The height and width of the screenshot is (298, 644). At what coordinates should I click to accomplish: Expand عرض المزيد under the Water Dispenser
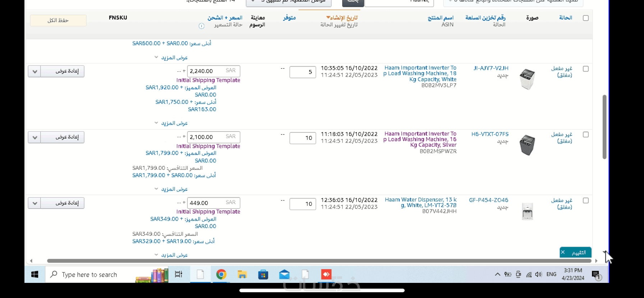[x=171, y=255]
